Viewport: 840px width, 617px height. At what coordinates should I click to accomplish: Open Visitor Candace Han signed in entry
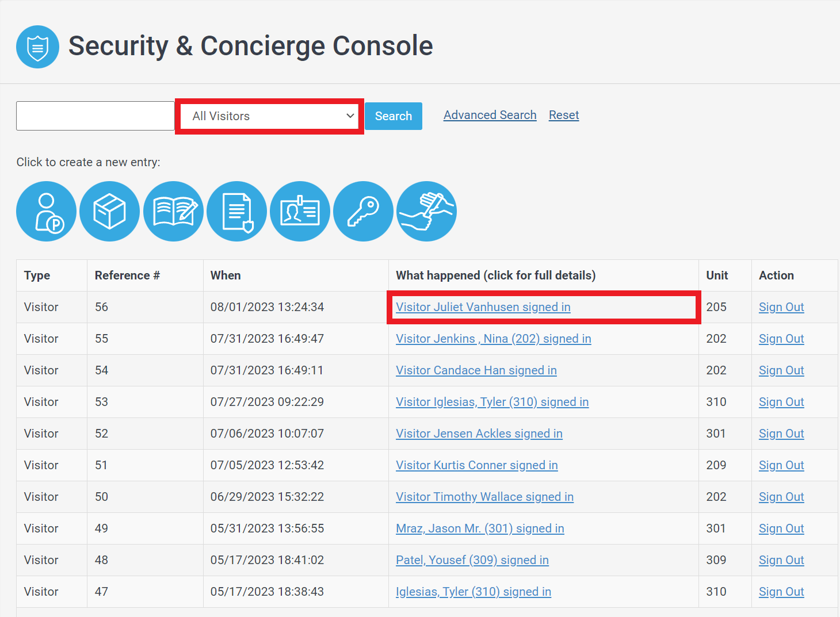click(x=476, y=370)
